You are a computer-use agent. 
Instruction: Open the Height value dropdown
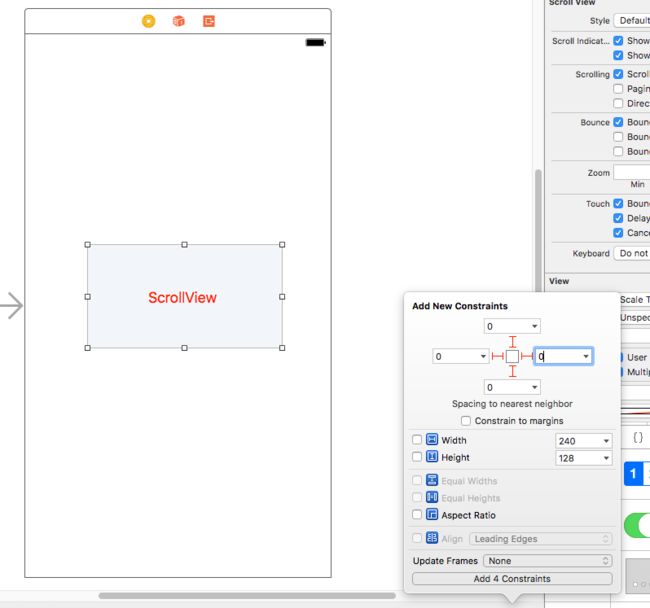pyautogui.click(x=606, y=458)
